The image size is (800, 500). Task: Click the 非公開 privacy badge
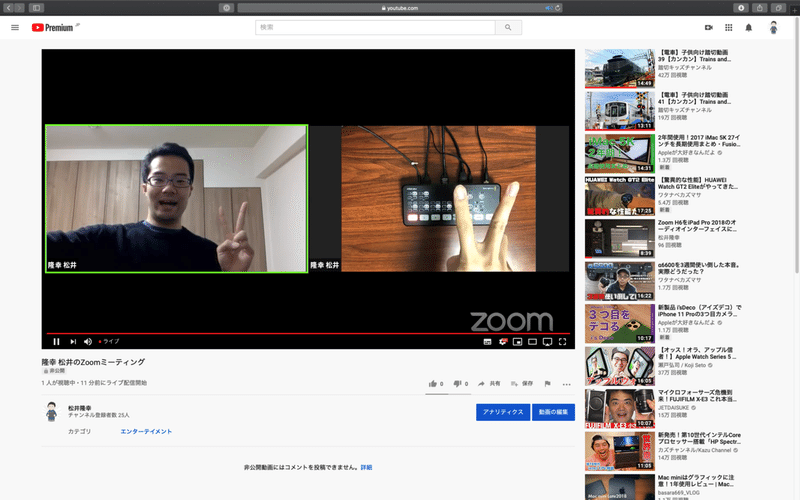54,371
